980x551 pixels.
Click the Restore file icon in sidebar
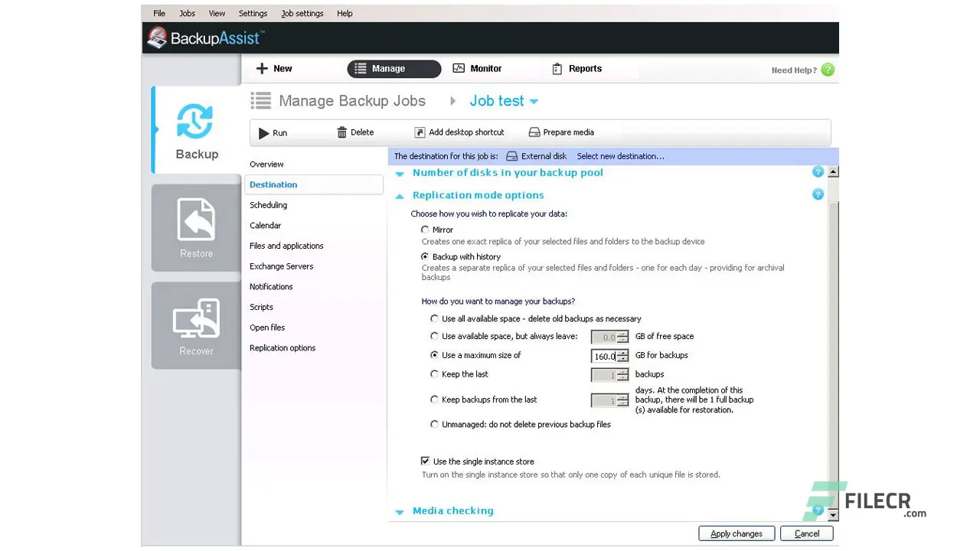[196, 220]
